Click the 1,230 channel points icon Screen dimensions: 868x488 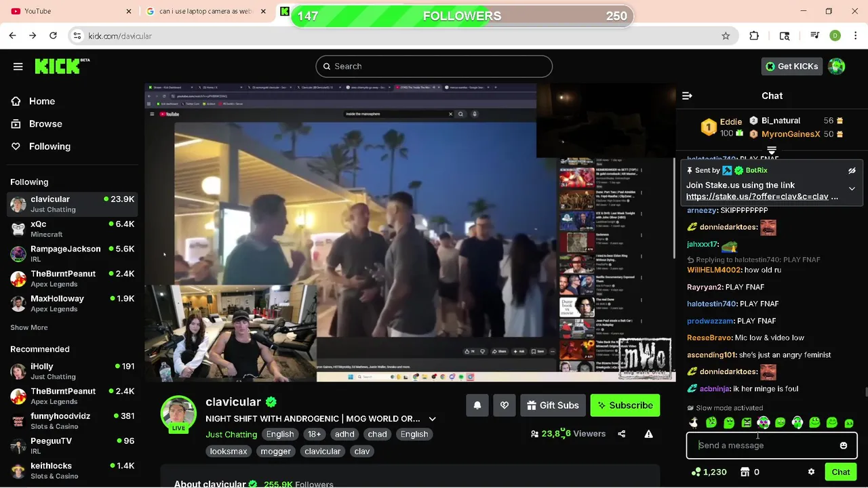tap(696, 472)
